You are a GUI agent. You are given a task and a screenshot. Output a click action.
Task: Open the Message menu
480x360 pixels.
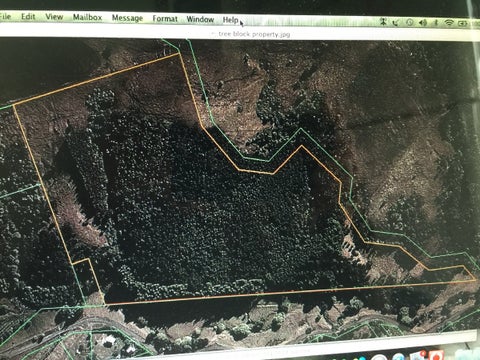(x=127, y=18)
